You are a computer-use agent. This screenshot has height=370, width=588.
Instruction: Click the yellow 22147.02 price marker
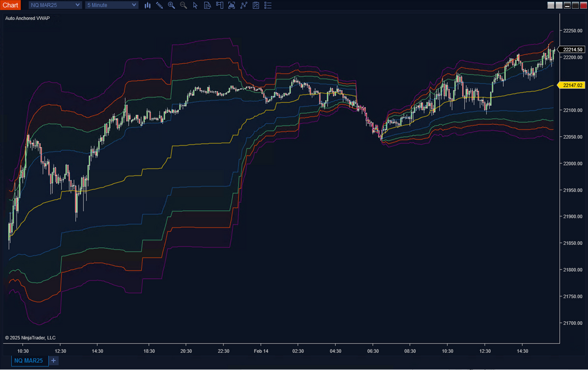pos(572,85)
